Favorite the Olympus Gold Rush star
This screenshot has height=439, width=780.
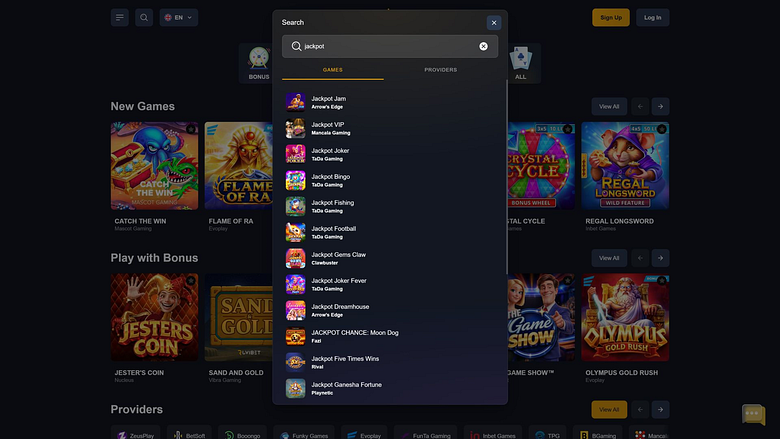662,281
